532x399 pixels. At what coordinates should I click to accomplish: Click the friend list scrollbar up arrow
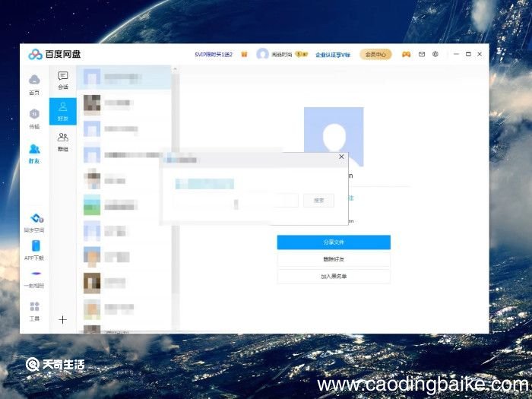coord(175,69)
